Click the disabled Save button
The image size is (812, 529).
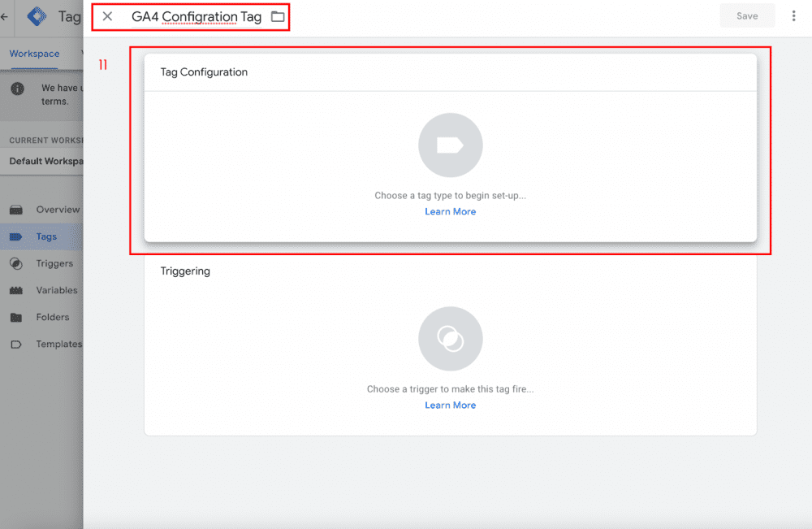747,16
